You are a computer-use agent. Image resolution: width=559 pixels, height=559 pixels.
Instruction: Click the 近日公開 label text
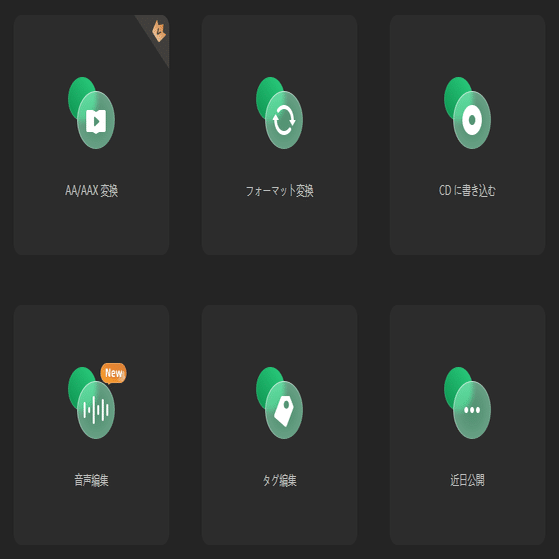pos(467,480)
